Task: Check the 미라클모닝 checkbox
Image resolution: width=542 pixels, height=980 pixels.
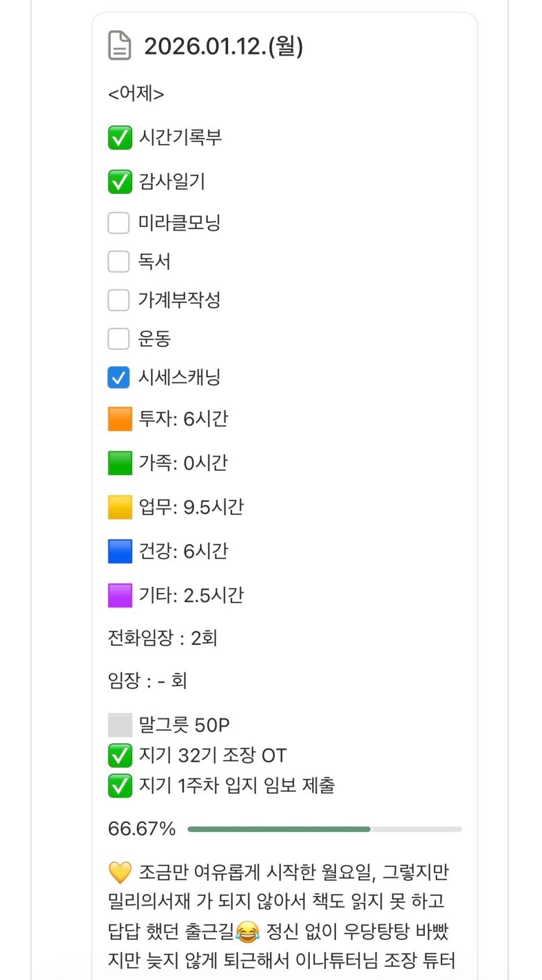Action: pos(119,223)
